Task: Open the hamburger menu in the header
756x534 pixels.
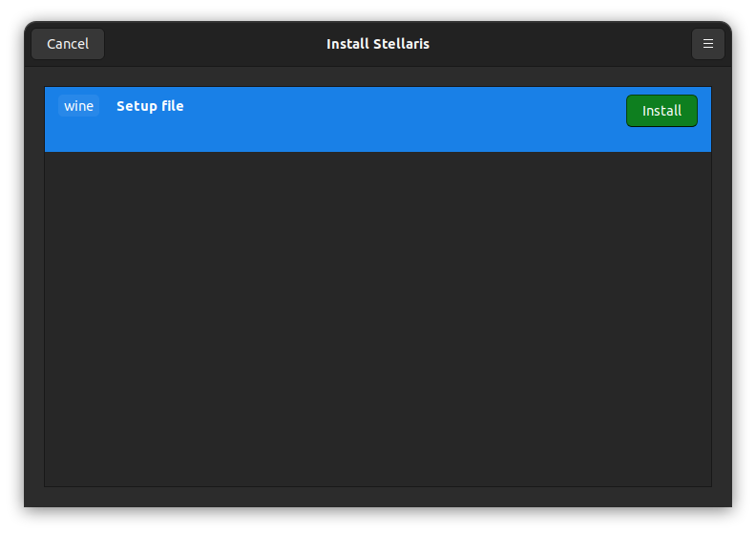Action: pos(707,44)
